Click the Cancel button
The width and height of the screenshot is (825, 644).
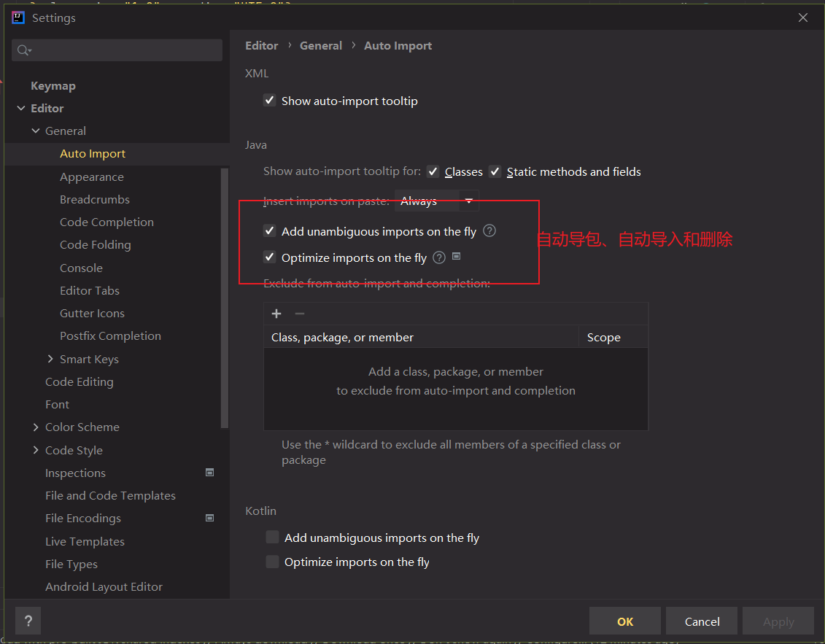click(701, 621)
